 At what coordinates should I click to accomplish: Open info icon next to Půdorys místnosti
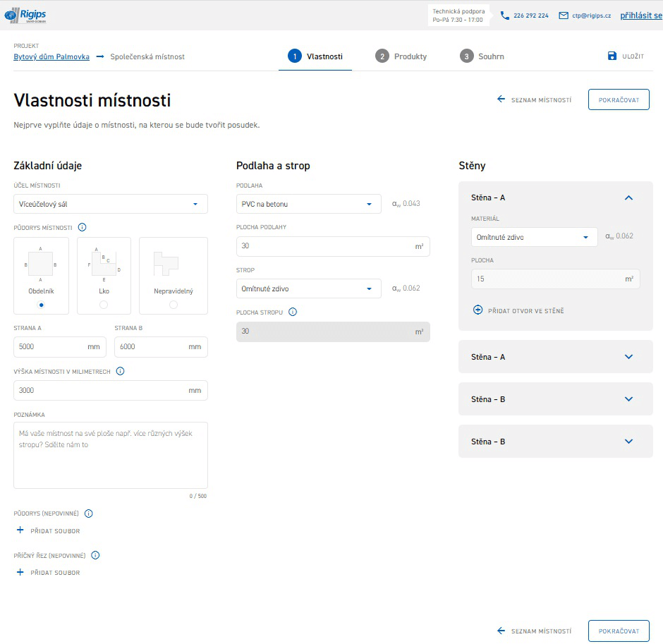(x=83, y=228)
